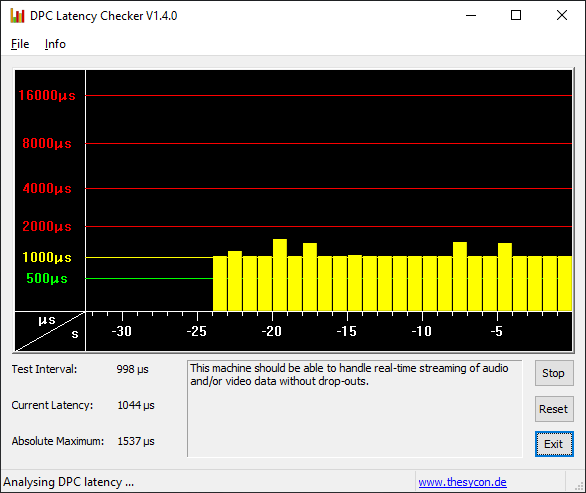Image resolution: width=586 pixels, height=493 pixels.
Task: Open the www.thesycon.de link
Action: [462, 482]
